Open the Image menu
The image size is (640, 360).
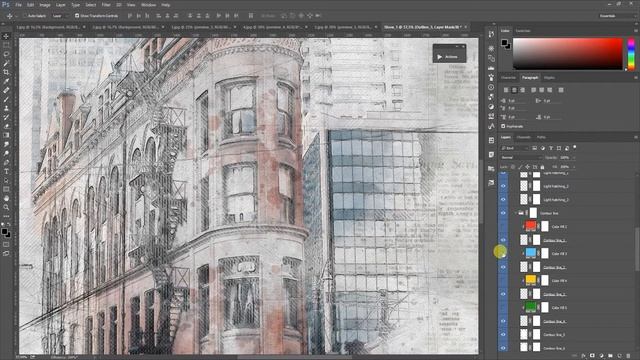tap(45, 5)
